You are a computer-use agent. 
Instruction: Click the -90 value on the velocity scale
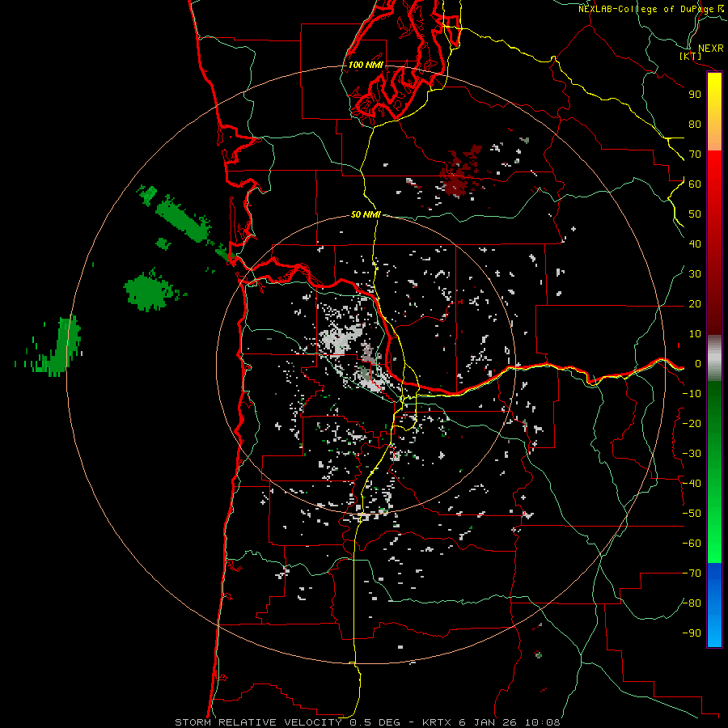click(x=692, y=633)
